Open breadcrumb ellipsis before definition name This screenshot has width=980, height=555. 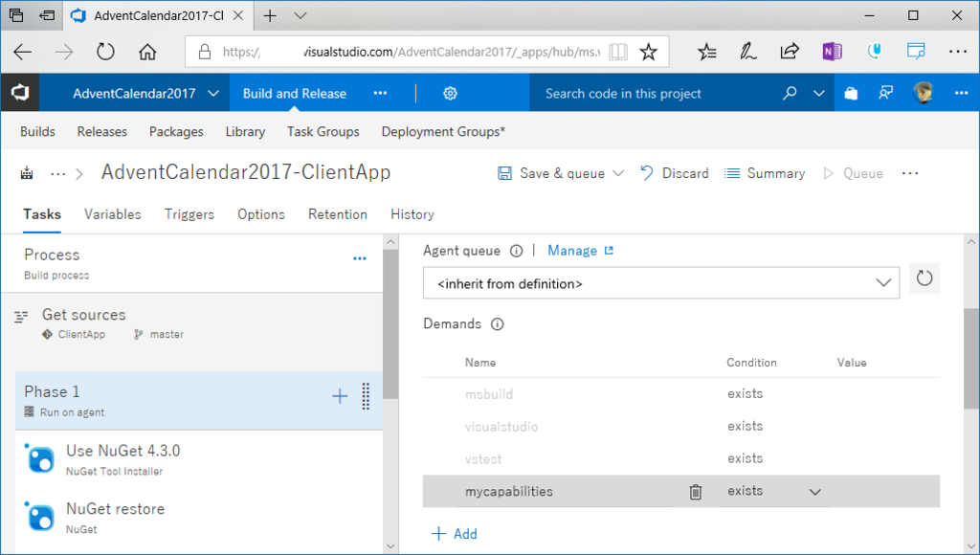pos(58,174)
